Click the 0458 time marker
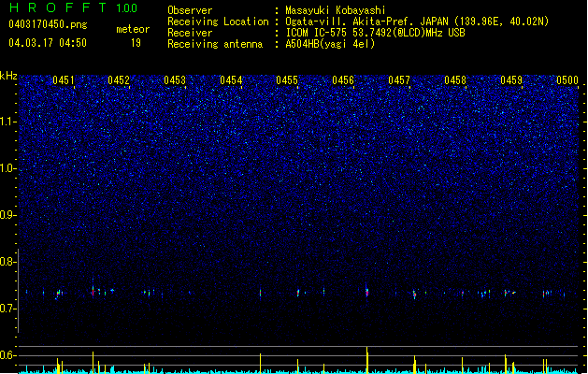Viewport: 588px width, 374px height. coord(455,80)
